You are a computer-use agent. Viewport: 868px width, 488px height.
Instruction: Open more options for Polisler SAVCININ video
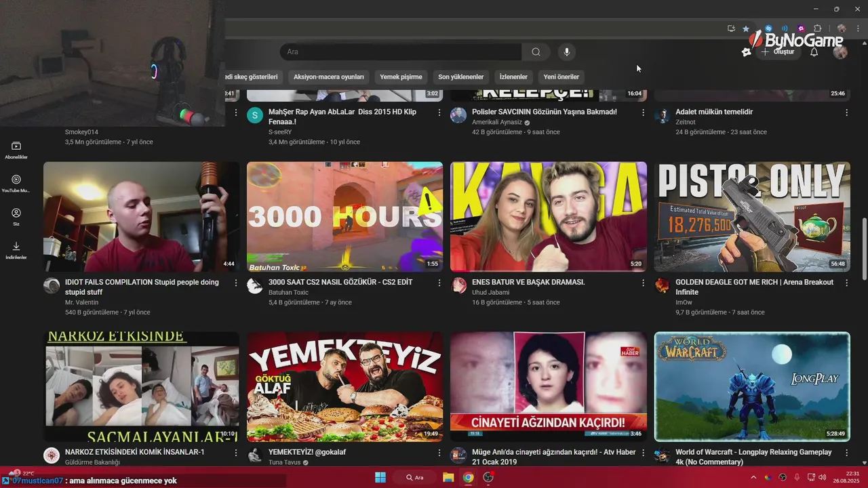click(x=643, y=113)
